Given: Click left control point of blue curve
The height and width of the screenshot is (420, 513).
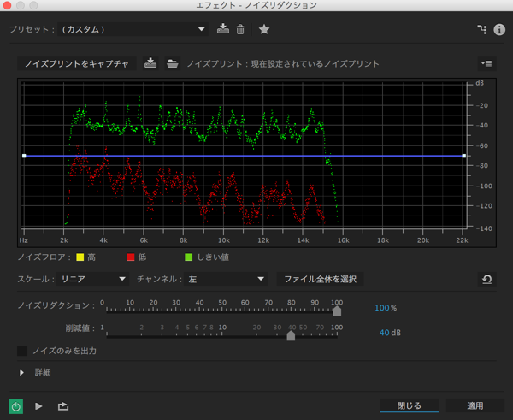Looking at the screenshot, I should (x=24, y=156).
